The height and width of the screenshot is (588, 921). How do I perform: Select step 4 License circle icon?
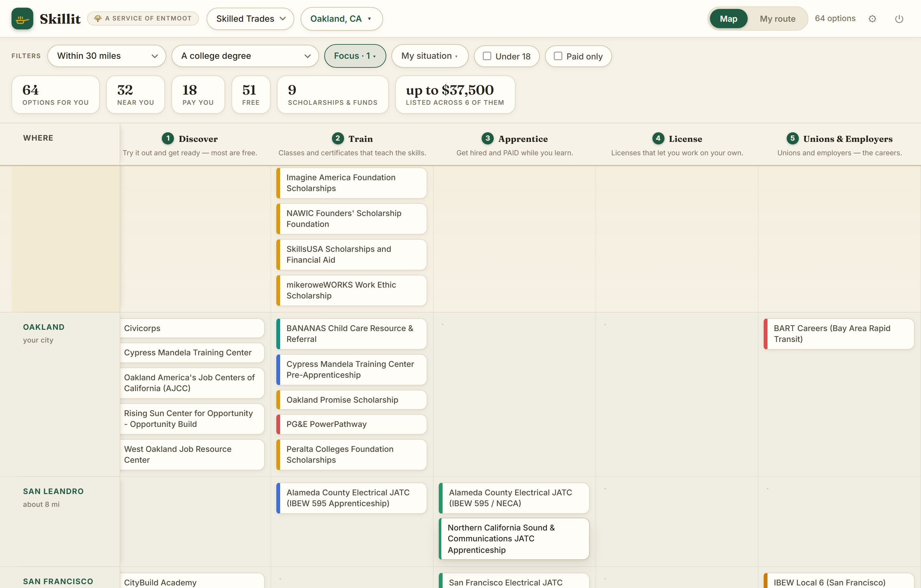(x=658, y=138)
